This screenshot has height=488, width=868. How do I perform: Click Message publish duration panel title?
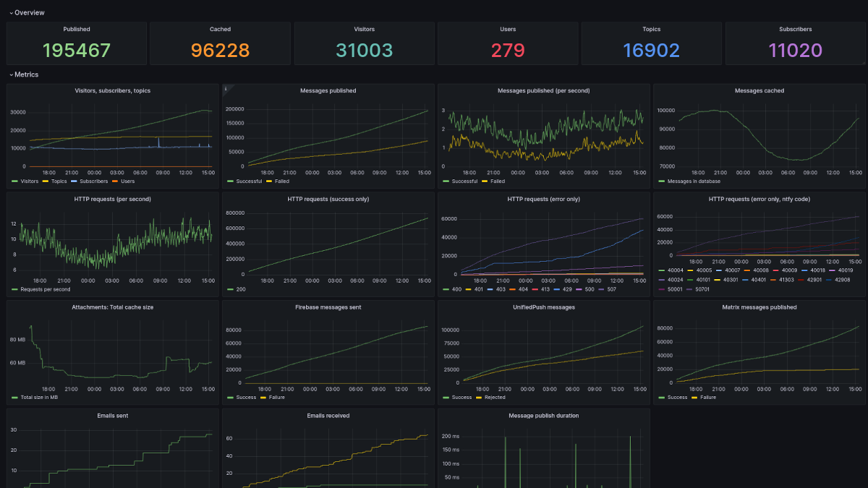[543, 416]
